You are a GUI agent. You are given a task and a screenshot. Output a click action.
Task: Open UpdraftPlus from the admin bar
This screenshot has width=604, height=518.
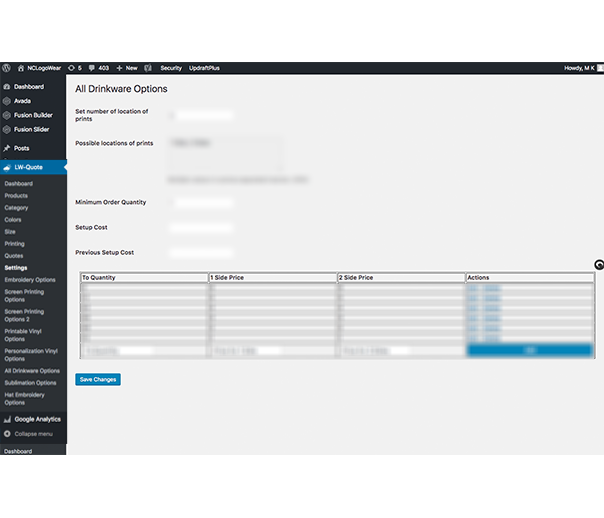coord(203,68)
